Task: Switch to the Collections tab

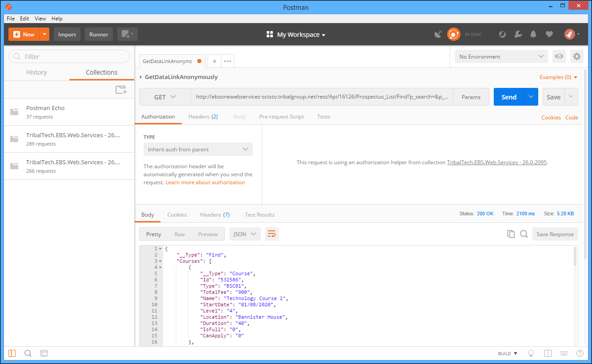Action: 102,72
